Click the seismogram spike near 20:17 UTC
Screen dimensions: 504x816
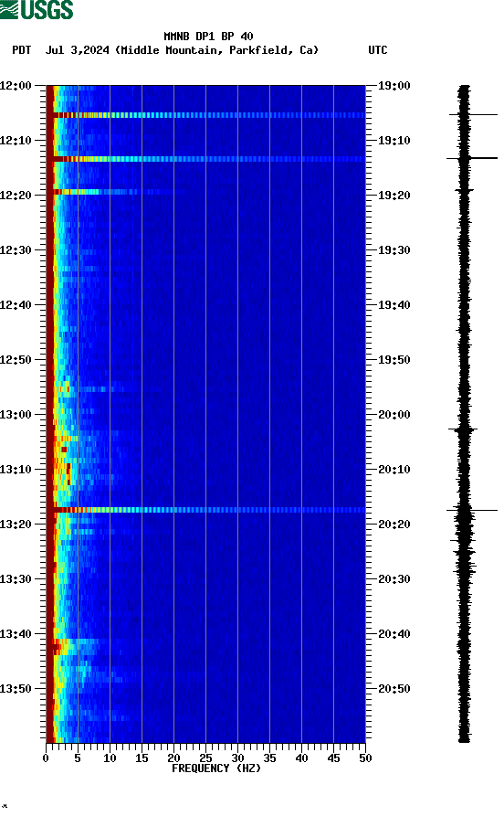[x=472, y=510]
